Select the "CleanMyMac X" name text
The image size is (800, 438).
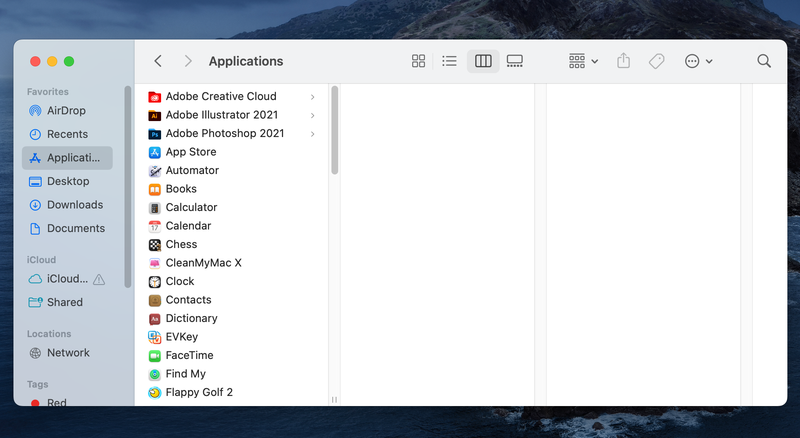[x=204, y=263]
